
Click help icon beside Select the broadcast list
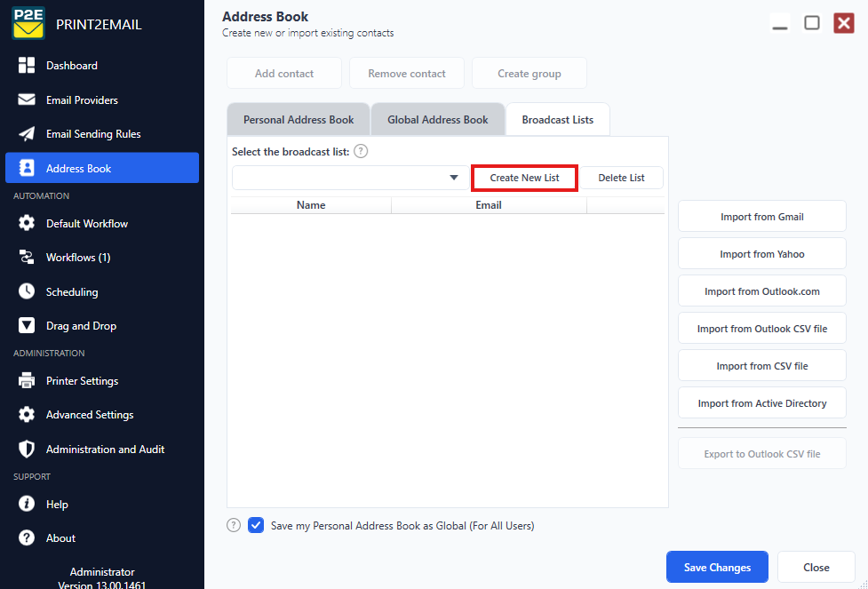(x=361, y=151)
